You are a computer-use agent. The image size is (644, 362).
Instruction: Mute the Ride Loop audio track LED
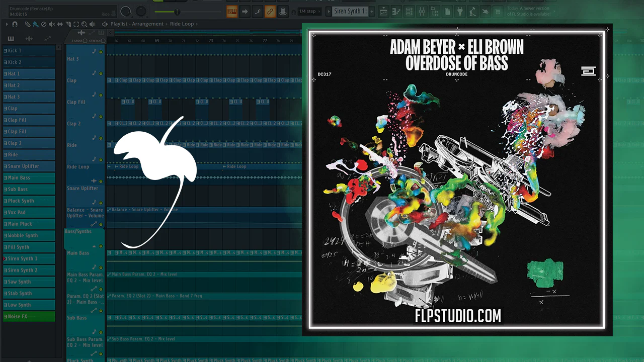(101, 180)
